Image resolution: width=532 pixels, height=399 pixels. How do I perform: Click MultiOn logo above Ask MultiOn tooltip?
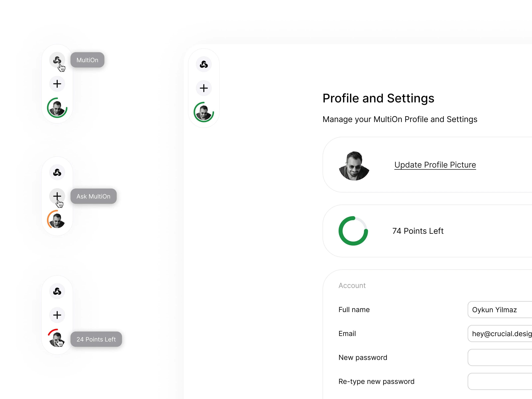click(x=57, y=172)
